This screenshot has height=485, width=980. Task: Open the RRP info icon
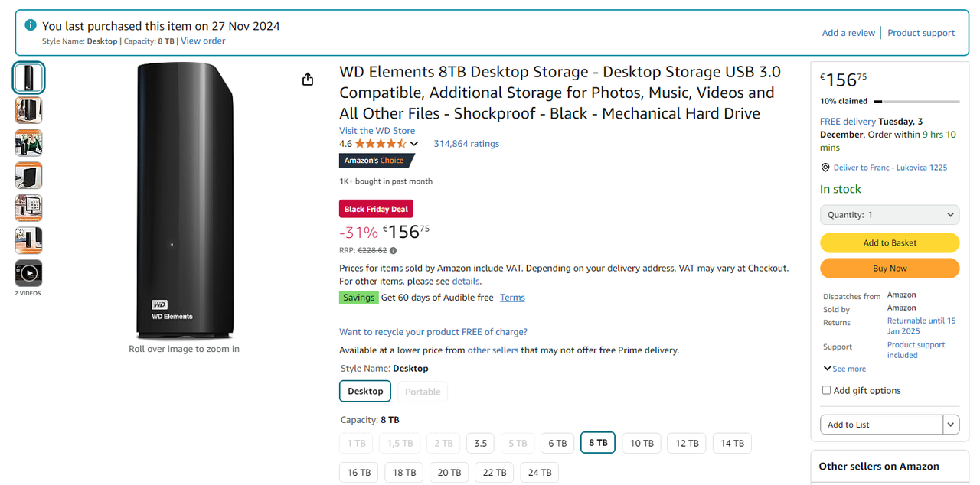tap(394, 250)
